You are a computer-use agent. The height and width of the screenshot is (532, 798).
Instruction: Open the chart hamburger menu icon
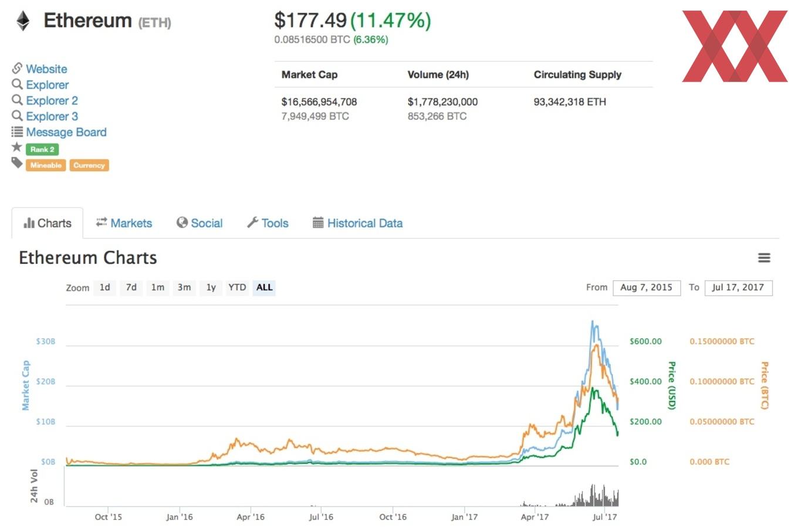pos(764,257)
